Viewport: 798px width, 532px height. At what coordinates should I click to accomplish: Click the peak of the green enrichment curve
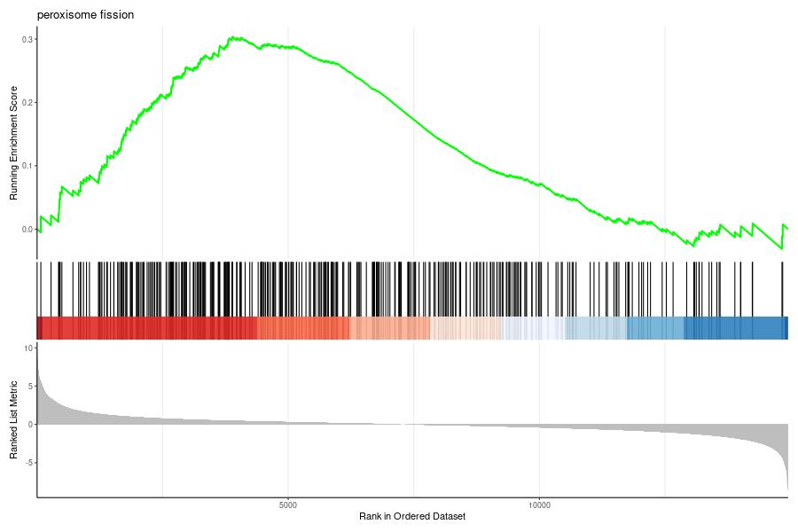[x=233, y=37]
